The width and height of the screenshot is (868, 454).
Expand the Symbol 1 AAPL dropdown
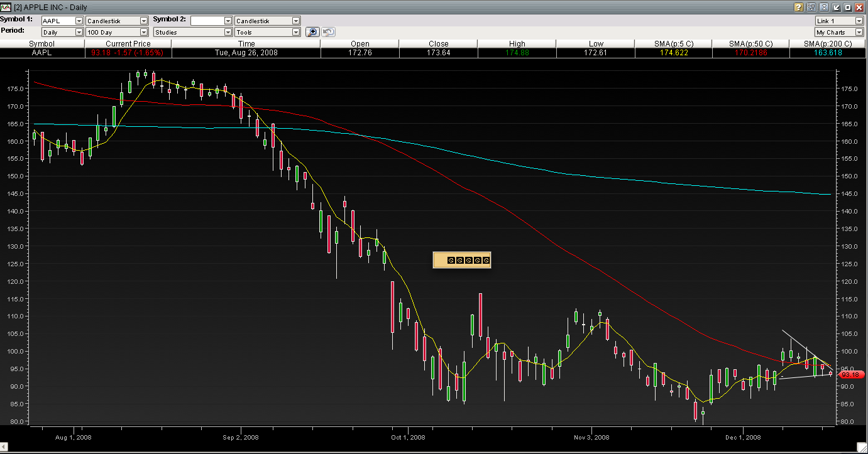click(x=79, y=21)
